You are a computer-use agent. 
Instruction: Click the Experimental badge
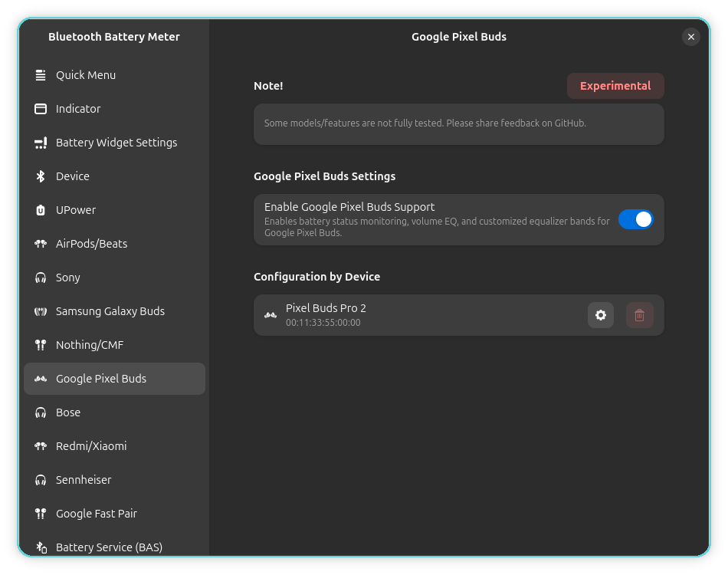coord(615,86)
